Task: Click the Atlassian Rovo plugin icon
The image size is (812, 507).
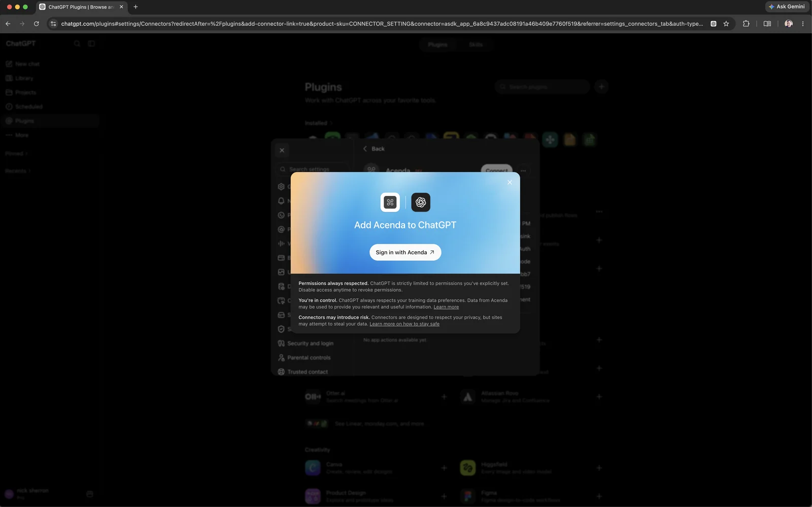Action: pos(468,397)
